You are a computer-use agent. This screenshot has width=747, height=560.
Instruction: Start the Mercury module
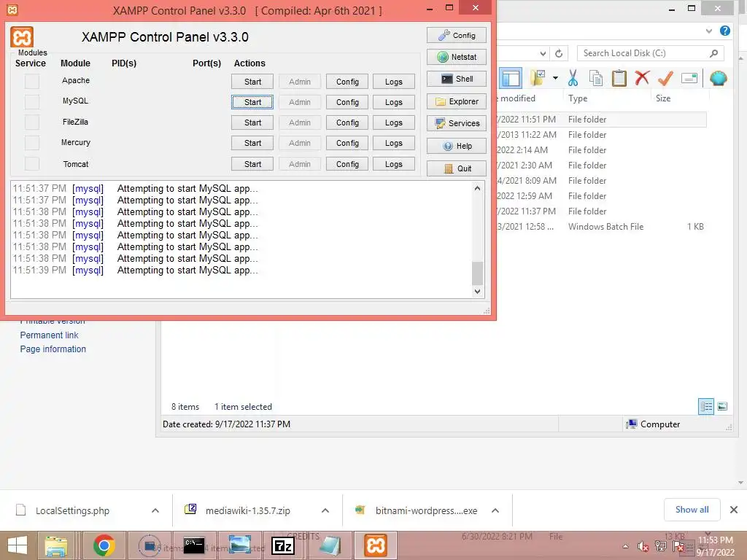252,143
